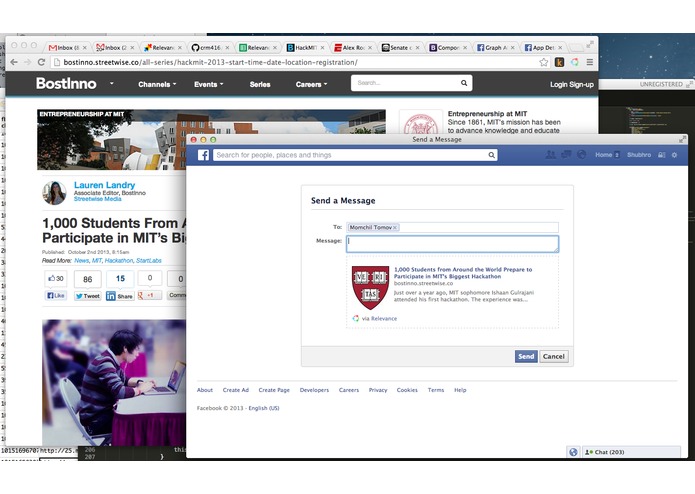Click Login in BostInno header
This screenshot has width=695, height=494.
558,84
